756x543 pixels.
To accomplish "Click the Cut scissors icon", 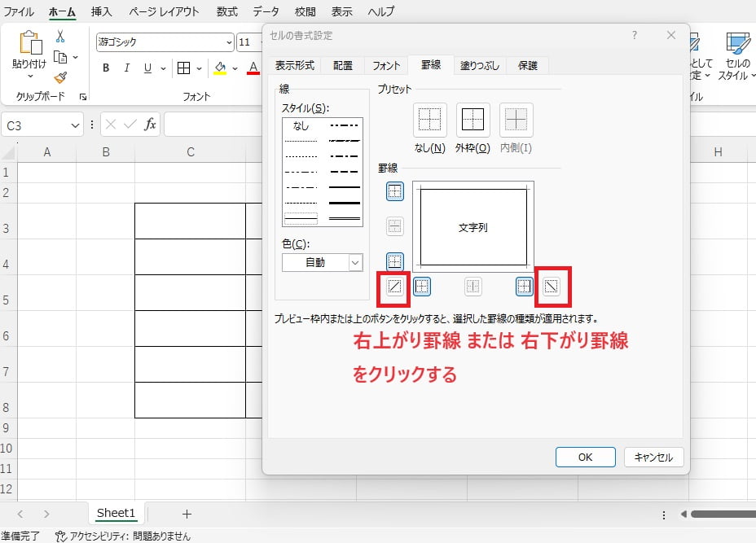I will tap(59, 36).
